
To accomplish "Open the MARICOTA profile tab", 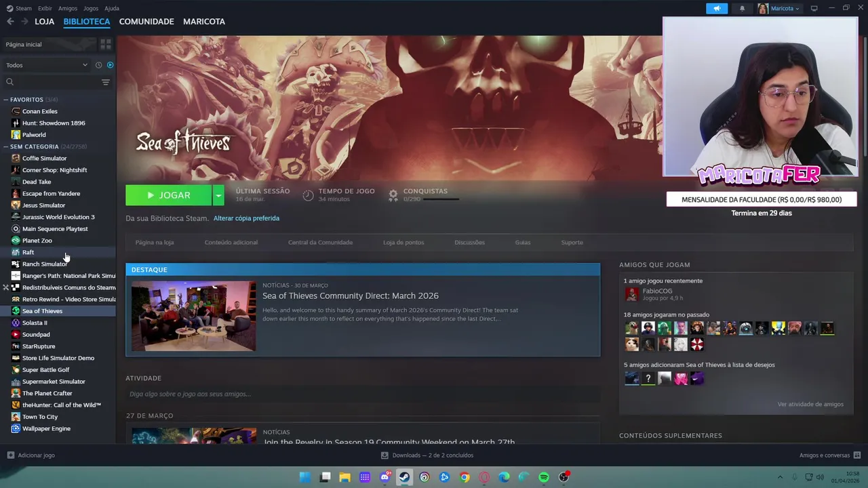I will pos(204,22).
